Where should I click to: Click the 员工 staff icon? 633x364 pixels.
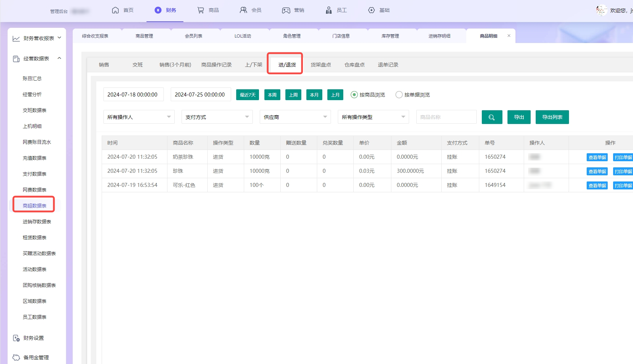tap(328, 10)
